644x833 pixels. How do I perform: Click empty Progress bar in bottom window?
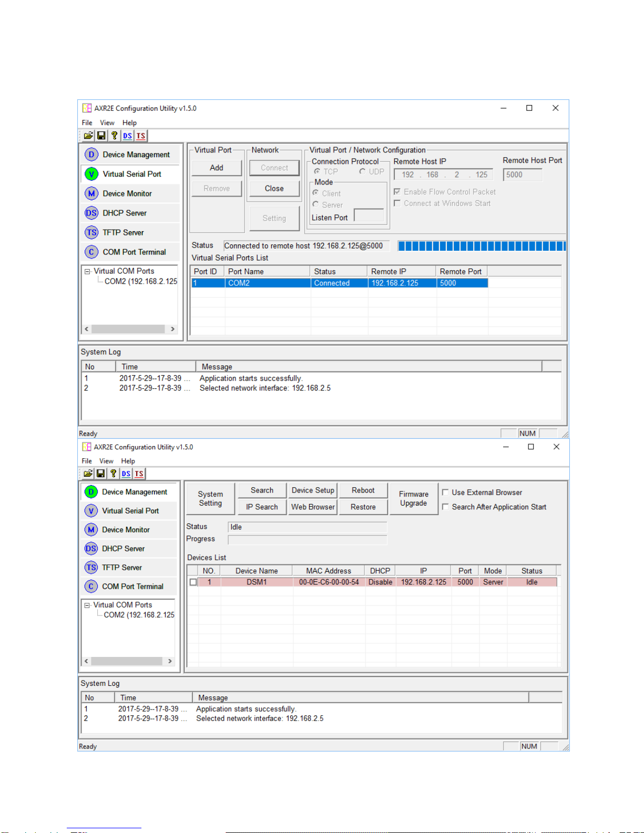point(308,540)
